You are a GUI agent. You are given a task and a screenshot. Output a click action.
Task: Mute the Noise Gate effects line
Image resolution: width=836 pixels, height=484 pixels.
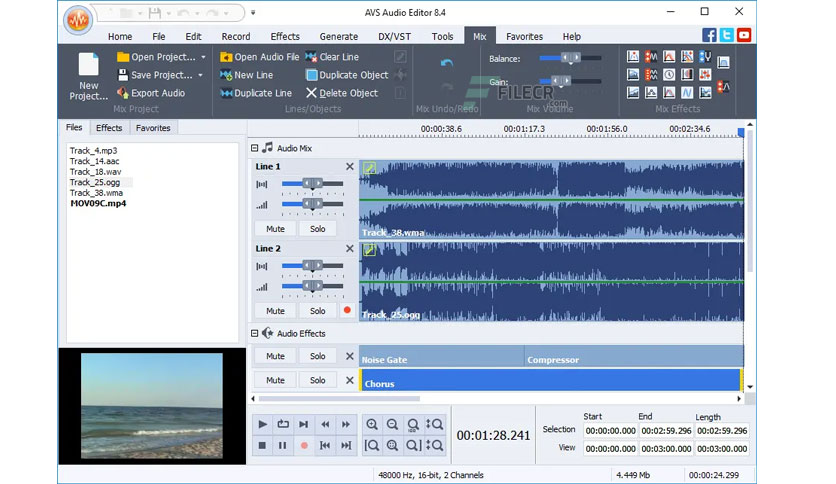tap(275, 356)
